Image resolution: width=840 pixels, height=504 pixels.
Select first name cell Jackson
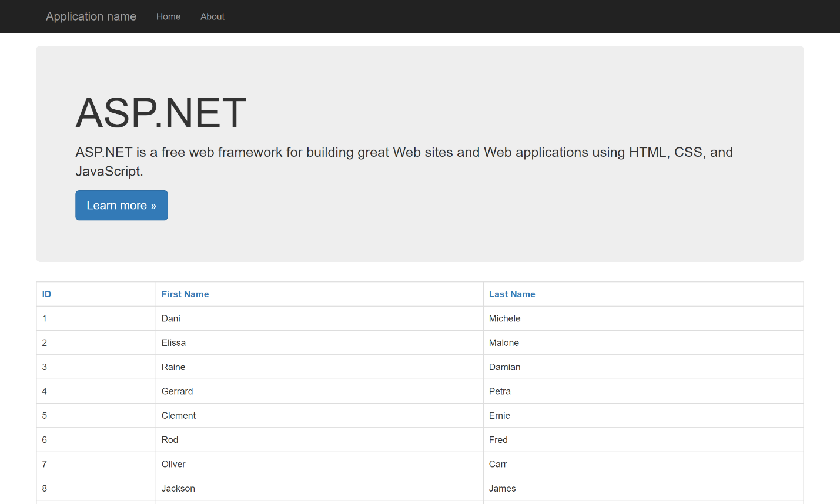320,488
